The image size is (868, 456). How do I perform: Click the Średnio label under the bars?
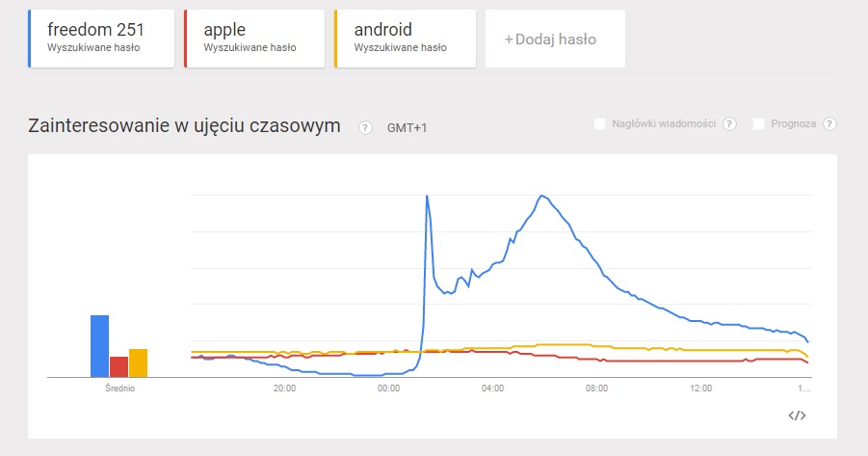tap(119, 389)
